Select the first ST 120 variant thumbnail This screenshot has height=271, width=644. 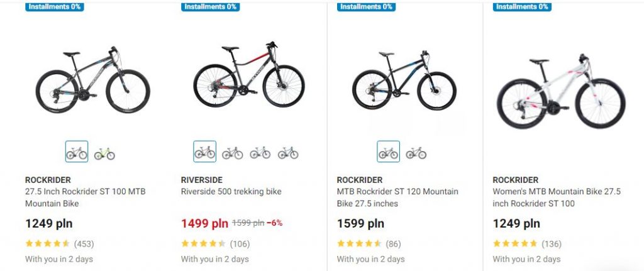click(x=388, y=152)
